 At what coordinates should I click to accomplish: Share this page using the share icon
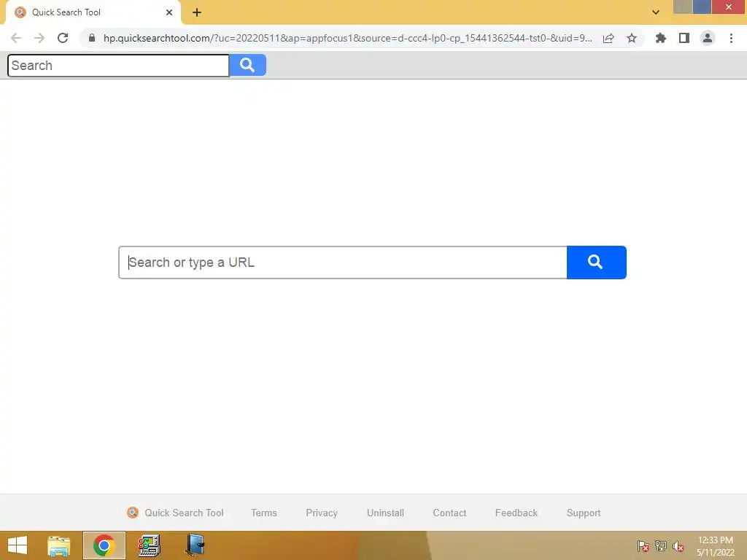pos(608,38)
